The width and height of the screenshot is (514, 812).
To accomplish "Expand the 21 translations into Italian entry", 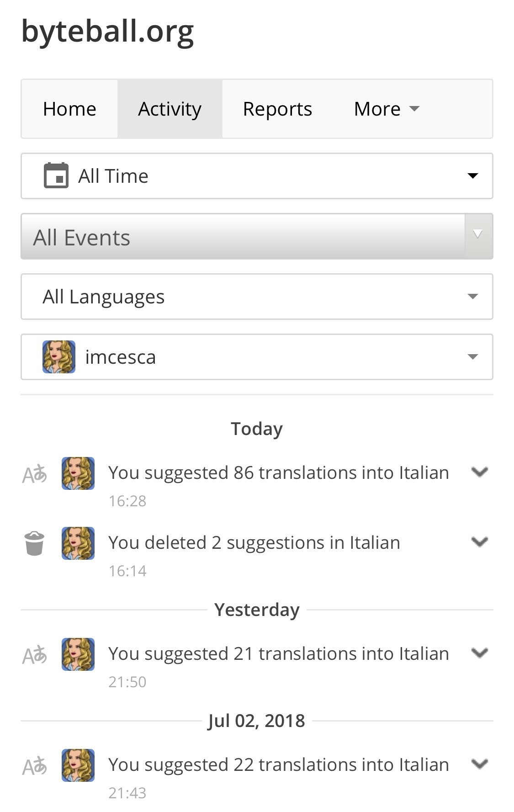I will (480, 653).
